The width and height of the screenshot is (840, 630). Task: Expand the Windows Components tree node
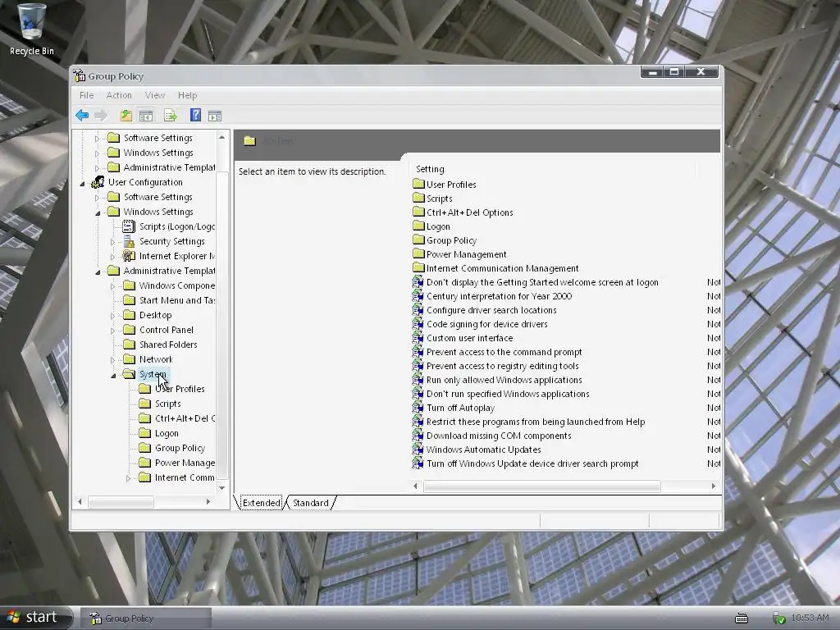(x=112, y=286)
